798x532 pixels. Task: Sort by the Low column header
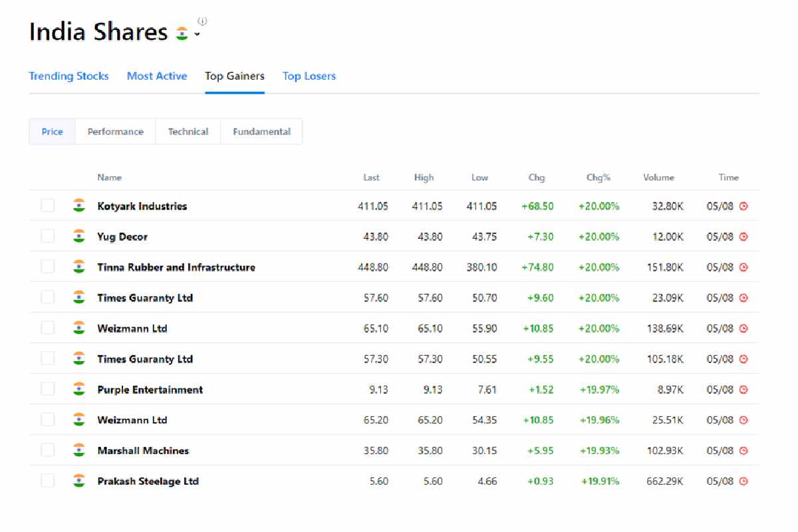pyautogui.click(x=480, y=178)
